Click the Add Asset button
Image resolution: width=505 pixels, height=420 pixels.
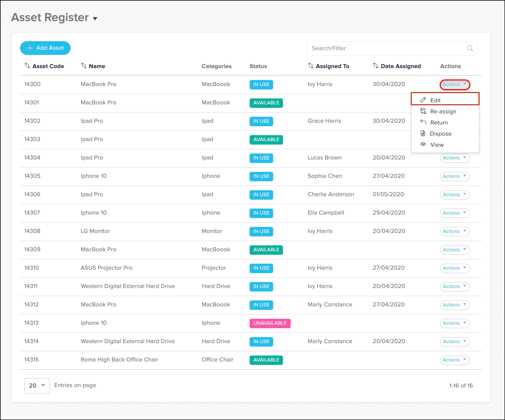[x=45, y=48]
